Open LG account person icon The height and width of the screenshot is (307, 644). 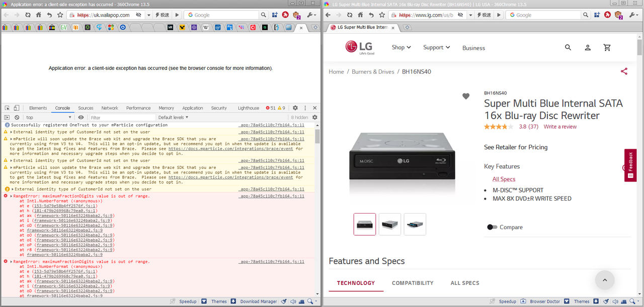[588, 47]
